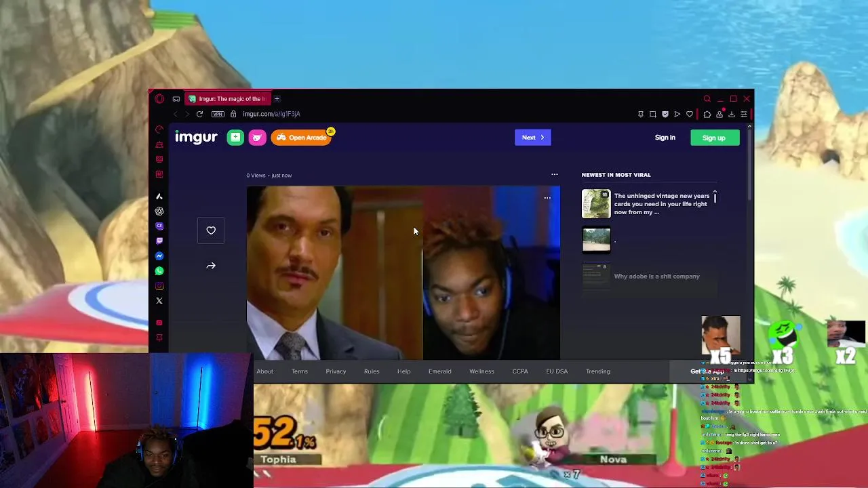
Task: Open the posted image of two men
Action: pos(403,272)
